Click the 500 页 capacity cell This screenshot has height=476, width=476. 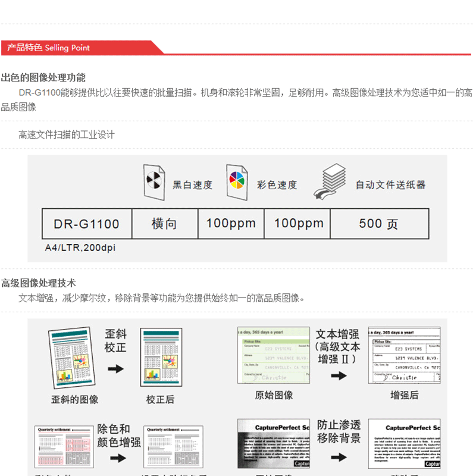[x=379, y=224]
